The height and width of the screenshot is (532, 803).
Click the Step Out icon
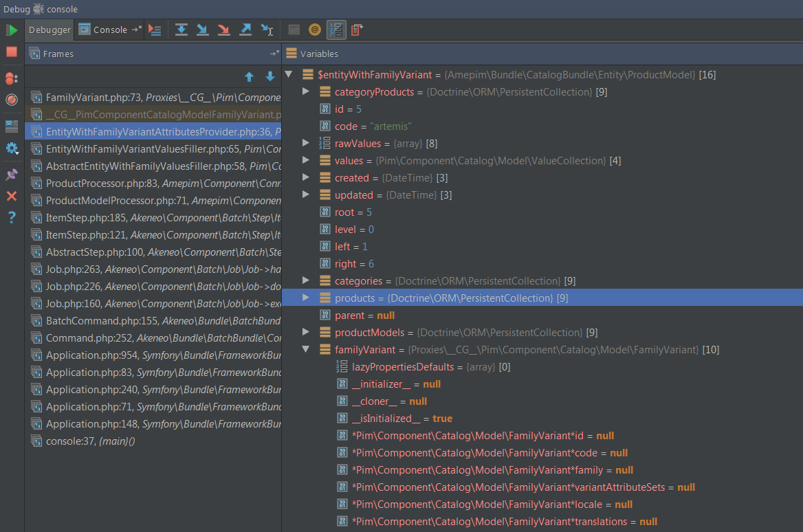[245, 30]
